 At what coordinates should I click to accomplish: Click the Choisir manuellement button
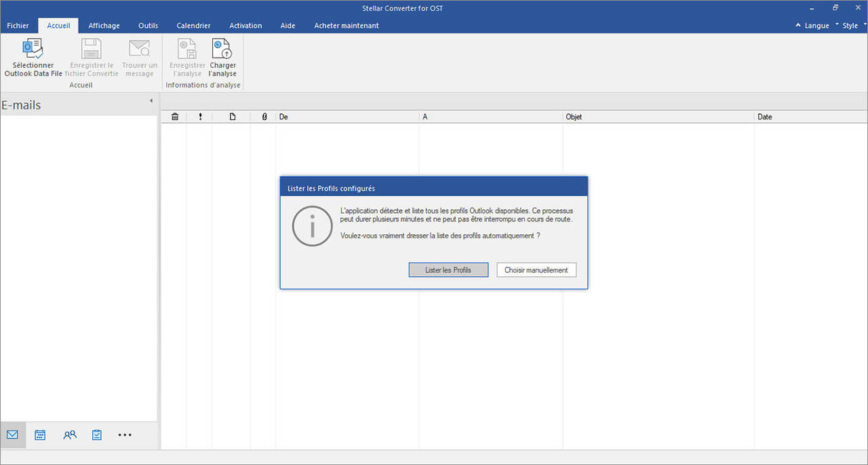pos(536,270)
